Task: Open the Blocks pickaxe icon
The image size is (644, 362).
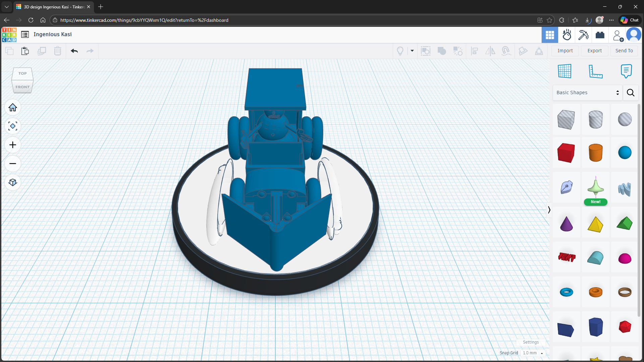Action: (x=583, y=35)
